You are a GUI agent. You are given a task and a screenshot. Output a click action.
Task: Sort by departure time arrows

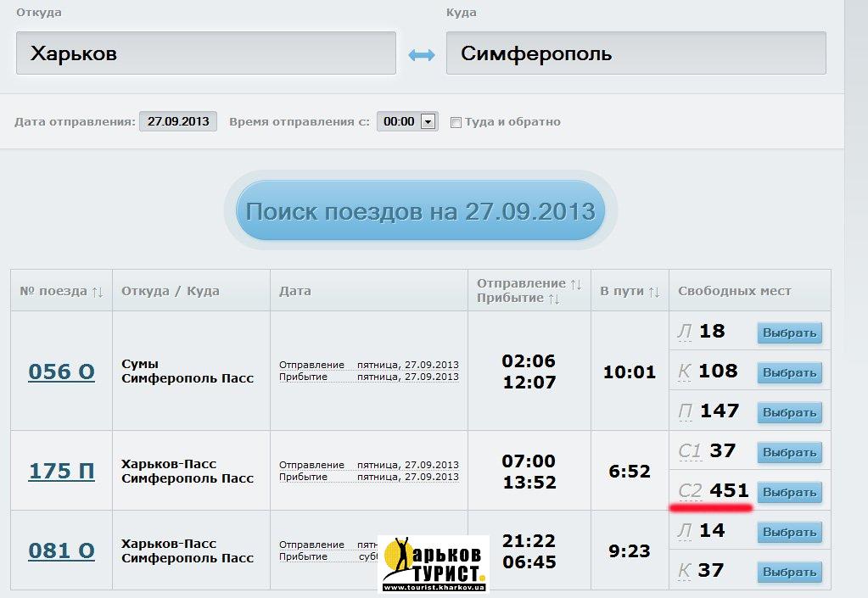click(576, 283)
